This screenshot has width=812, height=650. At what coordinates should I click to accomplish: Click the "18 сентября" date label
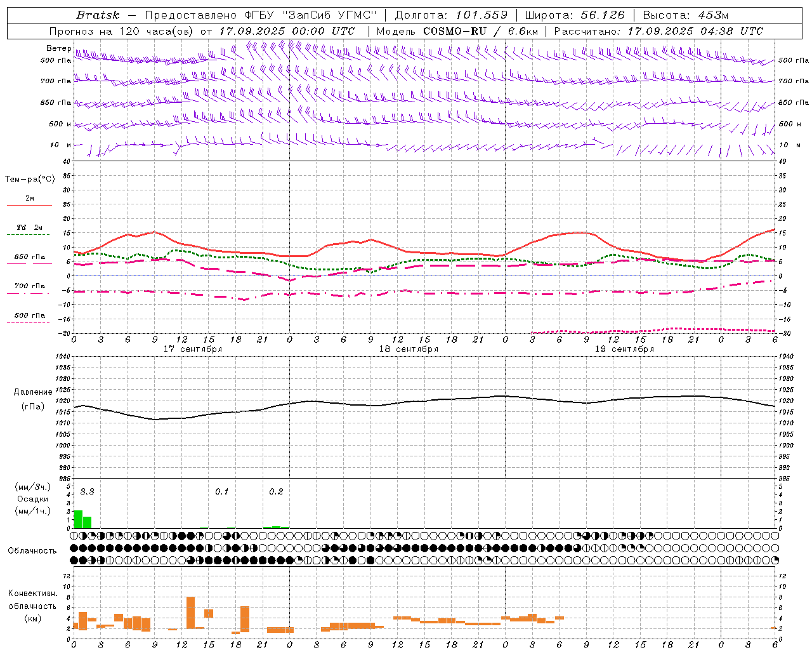click(x=409, y=349)
